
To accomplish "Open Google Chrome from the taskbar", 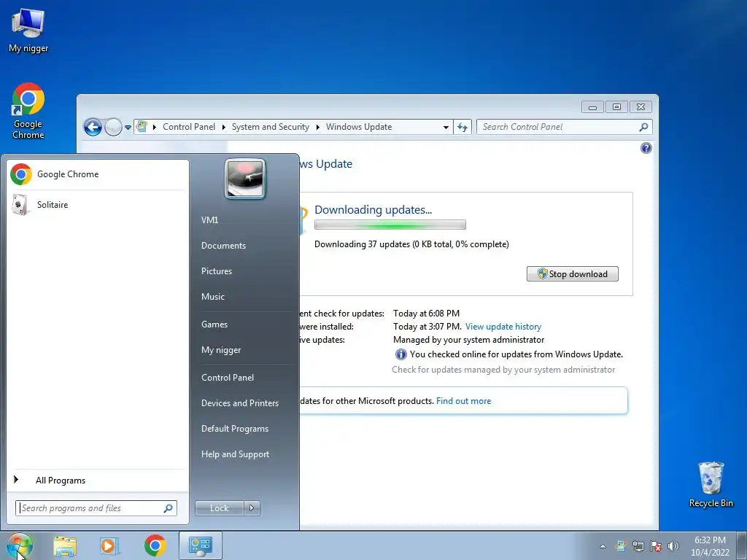I will click(x=155, y=545).
